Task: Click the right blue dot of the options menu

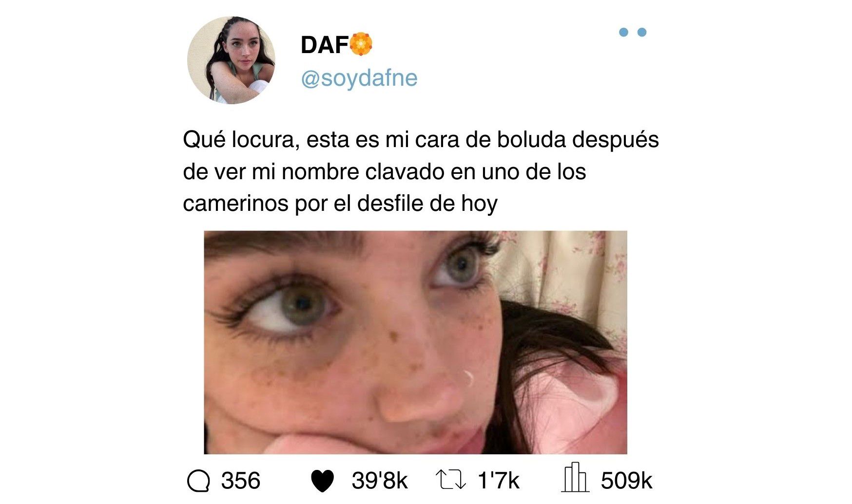Action: (x=642, y=32)
